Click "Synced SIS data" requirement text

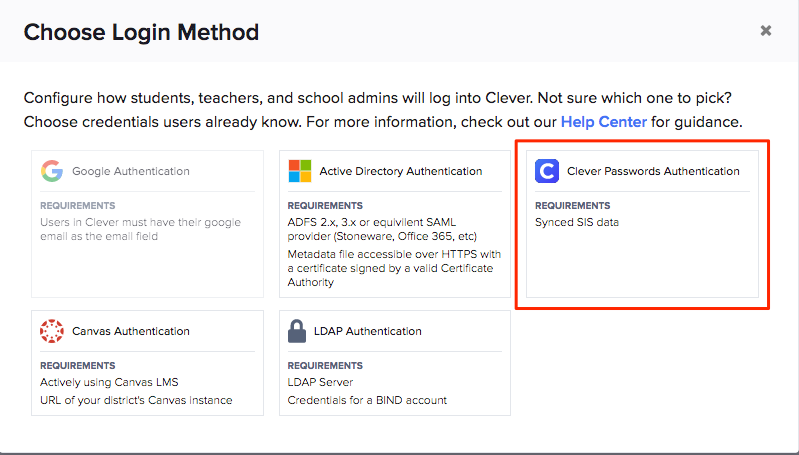[577, 222]
